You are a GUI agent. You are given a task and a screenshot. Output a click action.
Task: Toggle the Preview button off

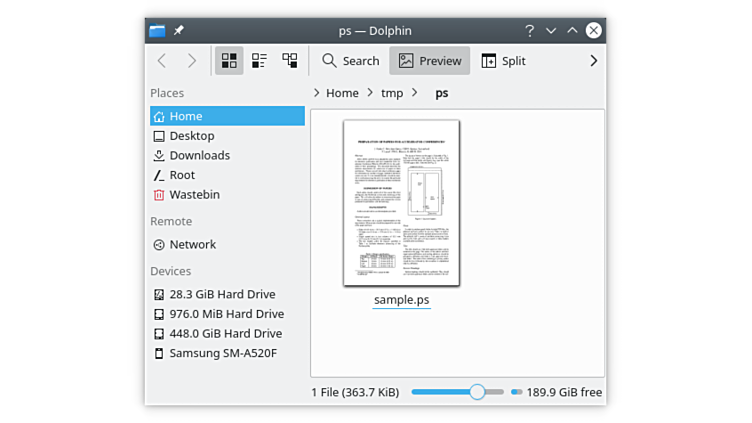pyautogui.click(x=430, y=61)
